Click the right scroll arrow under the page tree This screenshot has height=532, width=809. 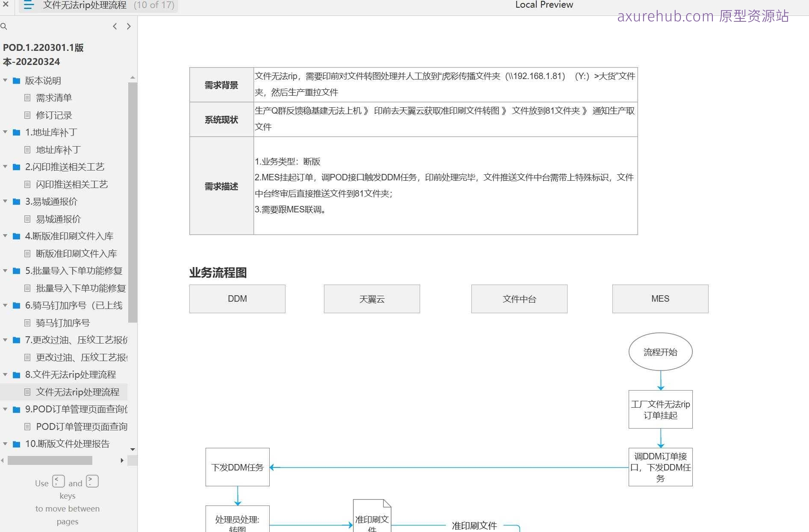123,461
